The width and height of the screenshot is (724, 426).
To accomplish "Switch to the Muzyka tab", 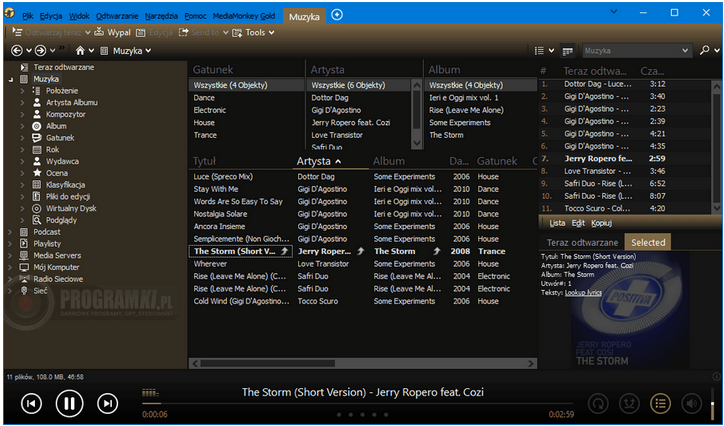I will click(304, 17).
